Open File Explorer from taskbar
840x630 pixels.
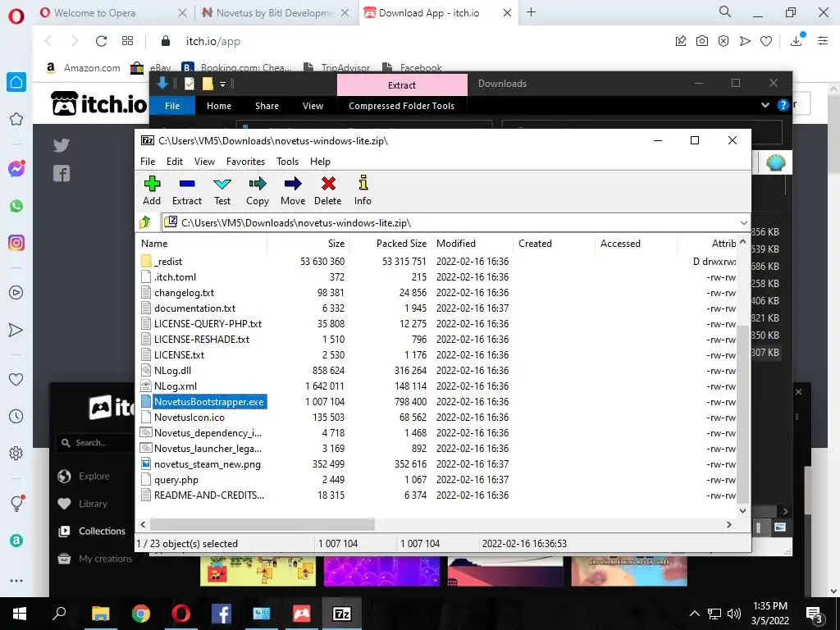coord(100,614)
